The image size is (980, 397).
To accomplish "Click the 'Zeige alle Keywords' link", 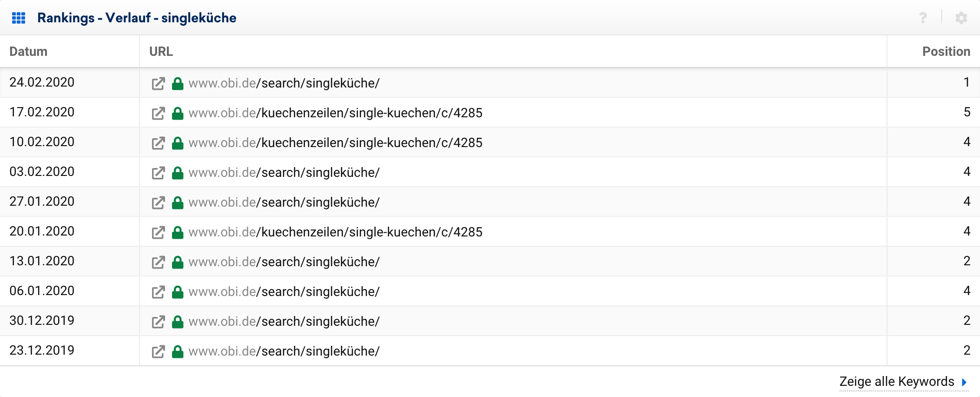I will point(896,382).
